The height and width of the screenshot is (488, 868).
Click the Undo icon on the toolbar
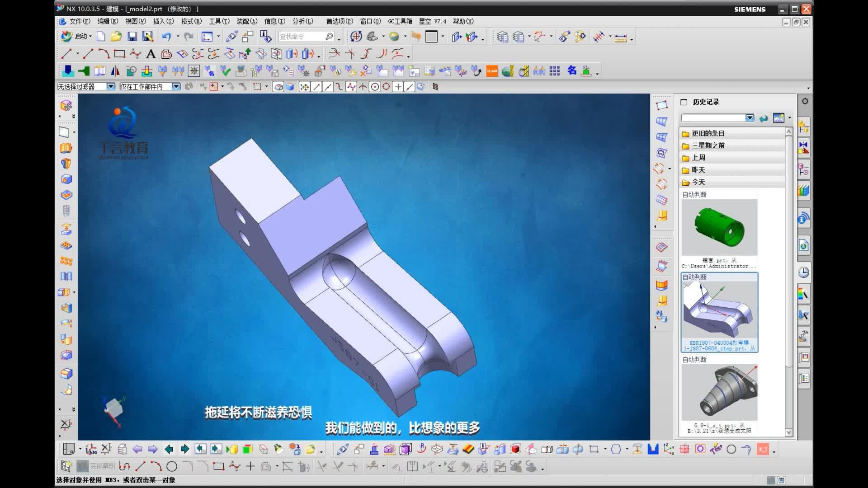tap(166, 36)
